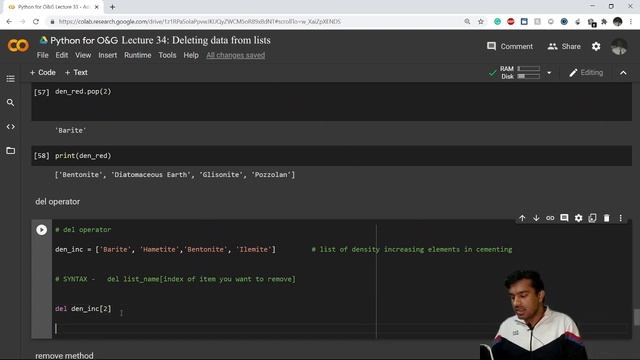
Task: Run the del operator code cell
Action: click(41, 230)
